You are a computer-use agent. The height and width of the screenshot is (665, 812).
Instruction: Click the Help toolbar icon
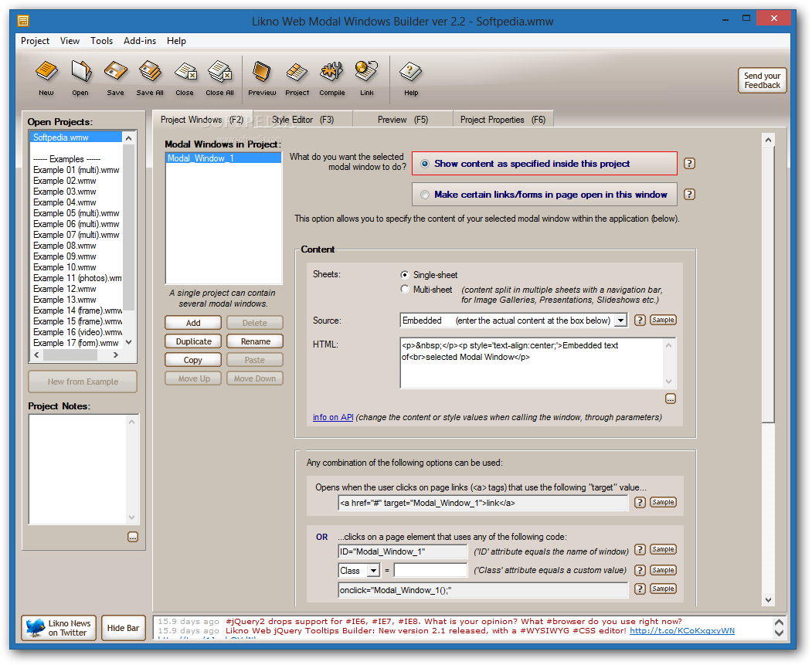tap(411, 78)
